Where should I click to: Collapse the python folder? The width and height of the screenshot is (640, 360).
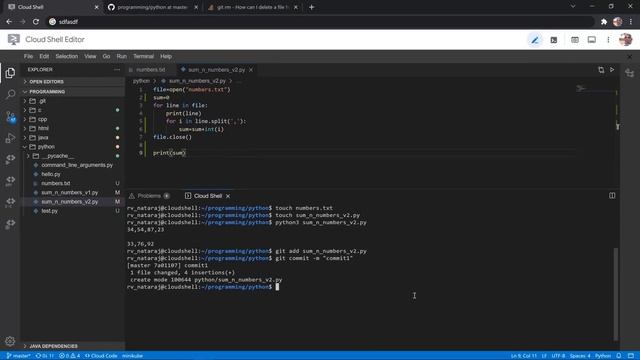(x=73, y=147)
